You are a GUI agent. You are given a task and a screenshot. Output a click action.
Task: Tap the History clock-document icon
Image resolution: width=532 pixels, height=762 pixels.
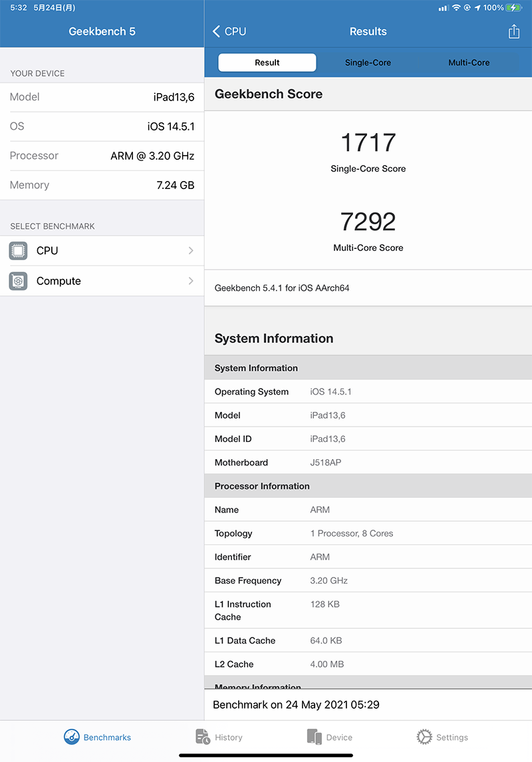(202, 737)
